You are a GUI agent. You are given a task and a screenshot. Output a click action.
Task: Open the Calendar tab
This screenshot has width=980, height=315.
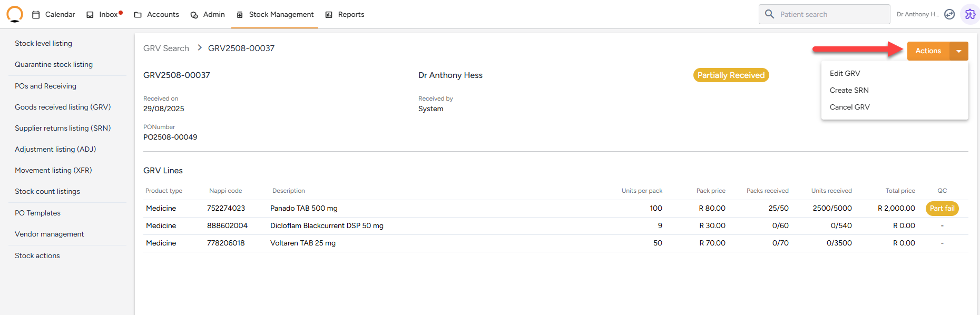(53, 14)
